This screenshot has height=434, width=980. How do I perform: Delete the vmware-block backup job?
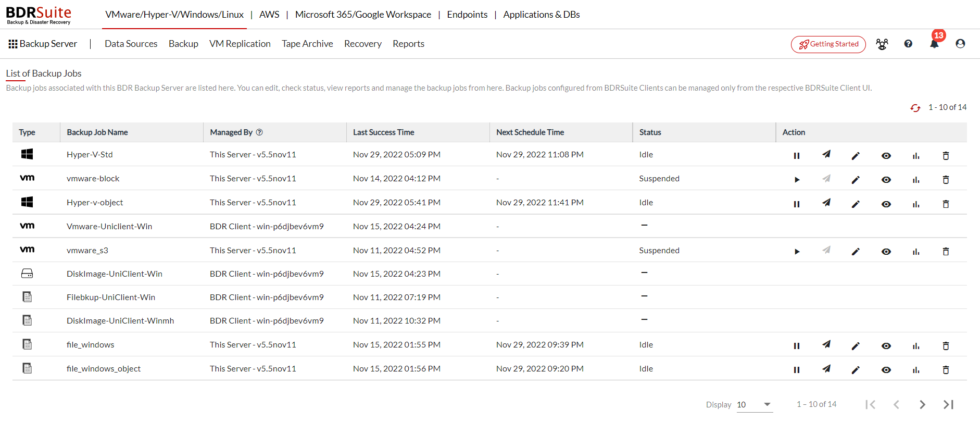(x=946, y=180)
